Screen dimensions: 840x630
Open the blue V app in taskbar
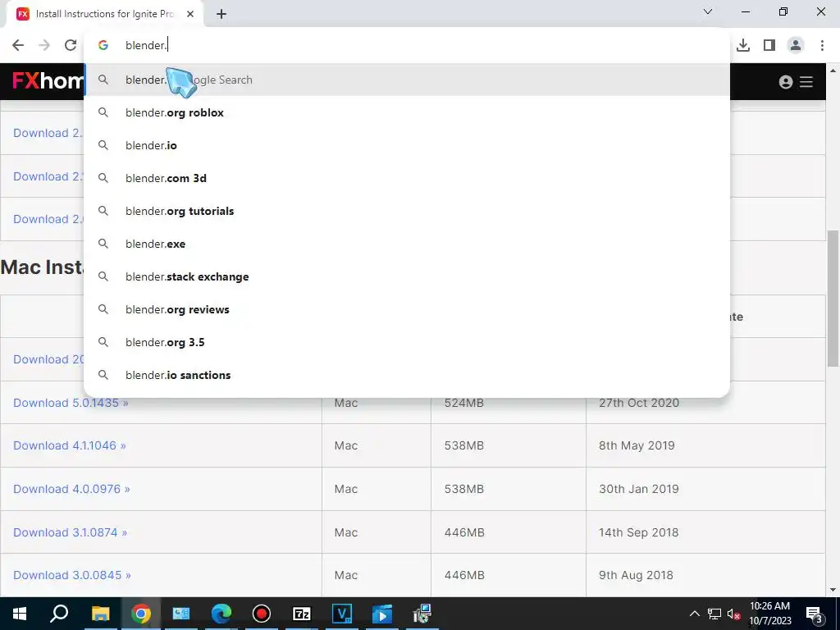click(342, 614)
